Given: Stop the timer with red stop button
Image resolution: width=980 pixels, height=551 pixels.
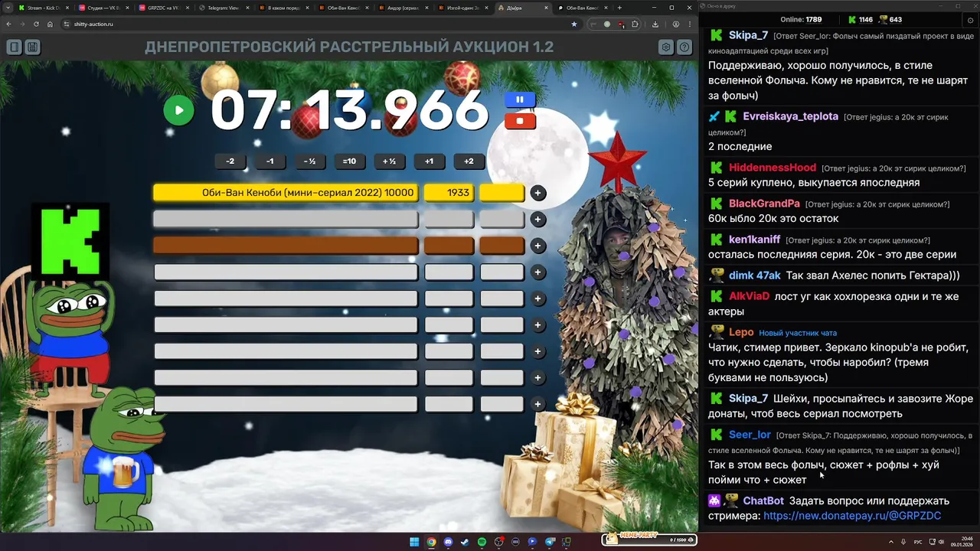Looking at the screenshot, I should click(520, 121).
